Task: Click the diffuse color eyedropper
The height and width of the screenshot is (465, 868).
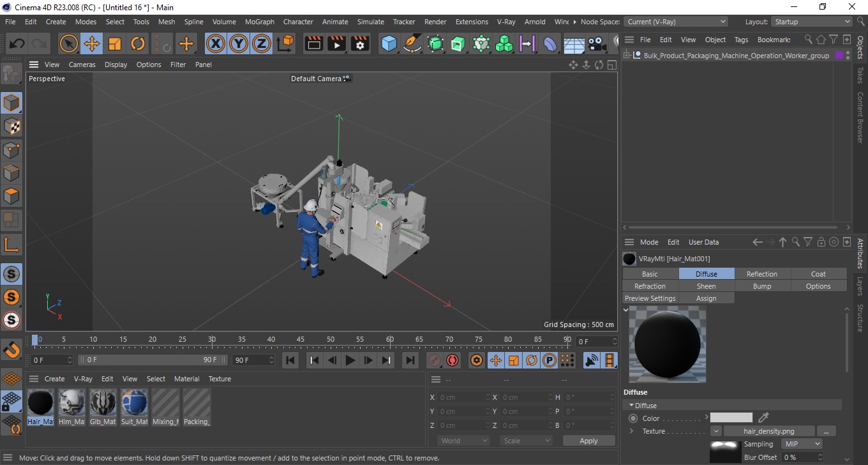Action: click(763, 418)
